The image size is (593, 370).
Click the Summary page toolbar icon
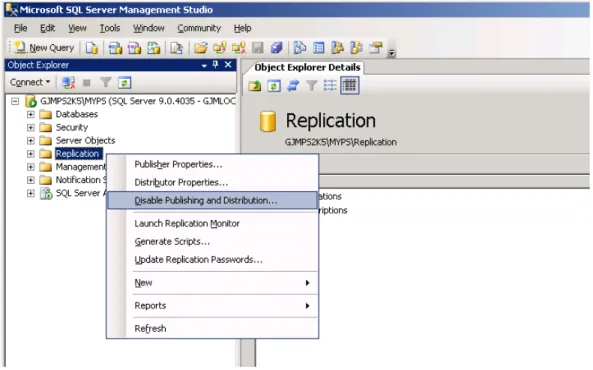pos(319,48)
